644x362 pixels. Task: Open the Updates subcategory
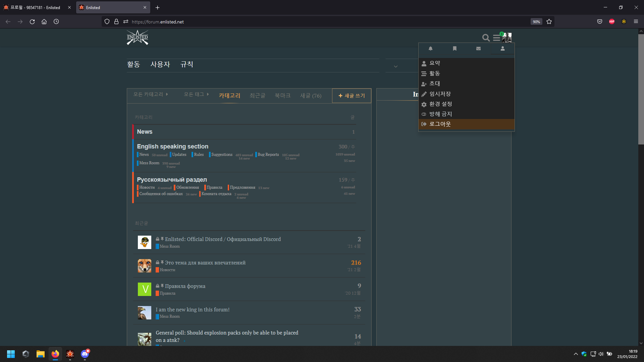[179, 155]
